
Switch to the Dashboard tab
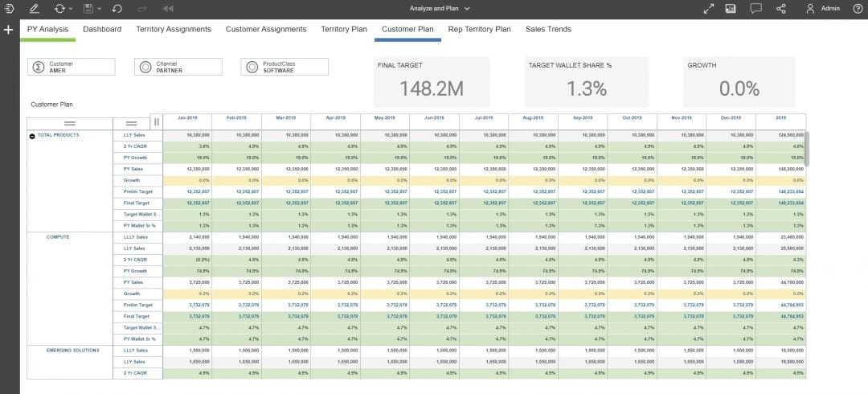point(102,30)
